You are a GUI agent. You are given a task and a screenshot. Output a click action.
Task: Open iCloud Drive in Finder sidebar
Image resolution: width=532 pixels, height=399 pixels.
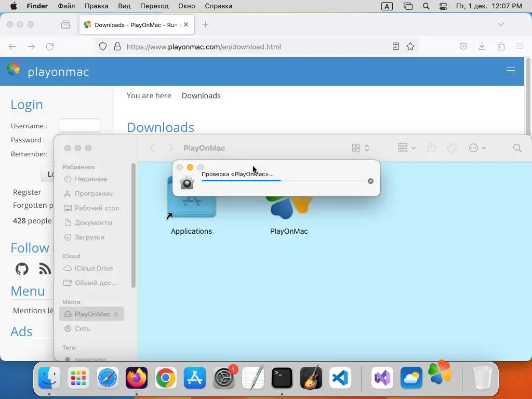91,268
